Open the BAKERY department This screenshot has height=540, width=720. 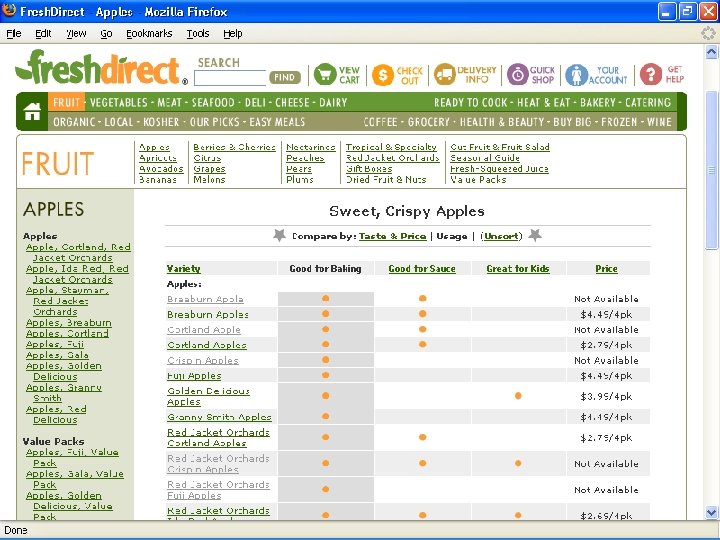[x=597, y=102]
